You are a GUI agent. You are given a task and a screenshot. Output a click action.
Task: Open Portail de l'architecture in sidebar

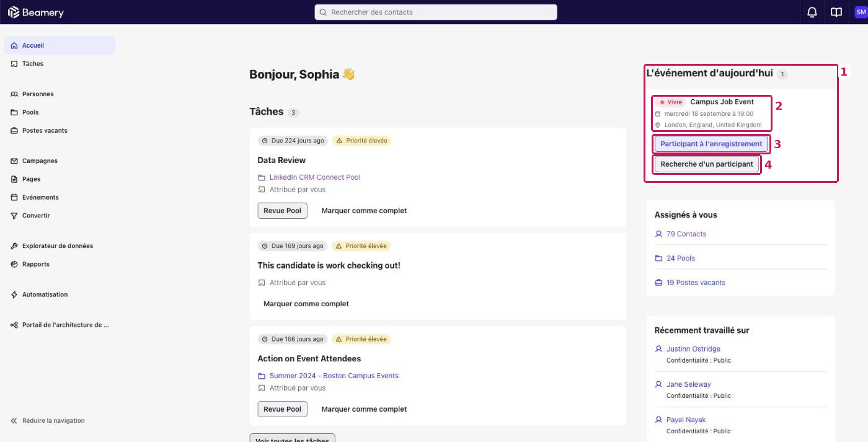pos(60,325)
